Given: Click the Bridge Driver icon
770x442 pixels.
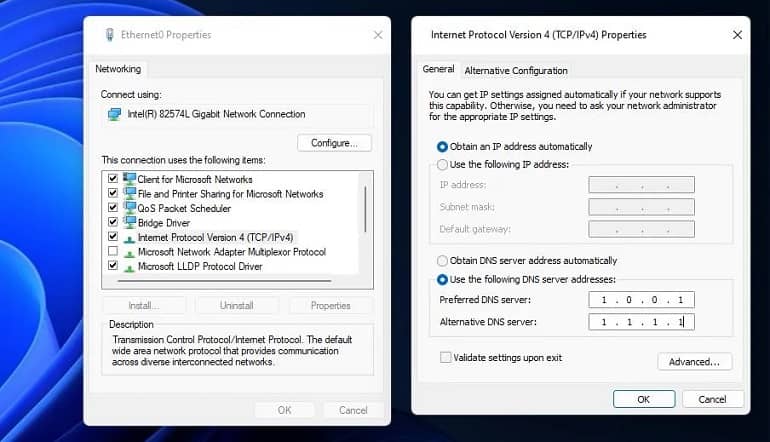Looking at the screenshot, I should (x=130, y=222).
